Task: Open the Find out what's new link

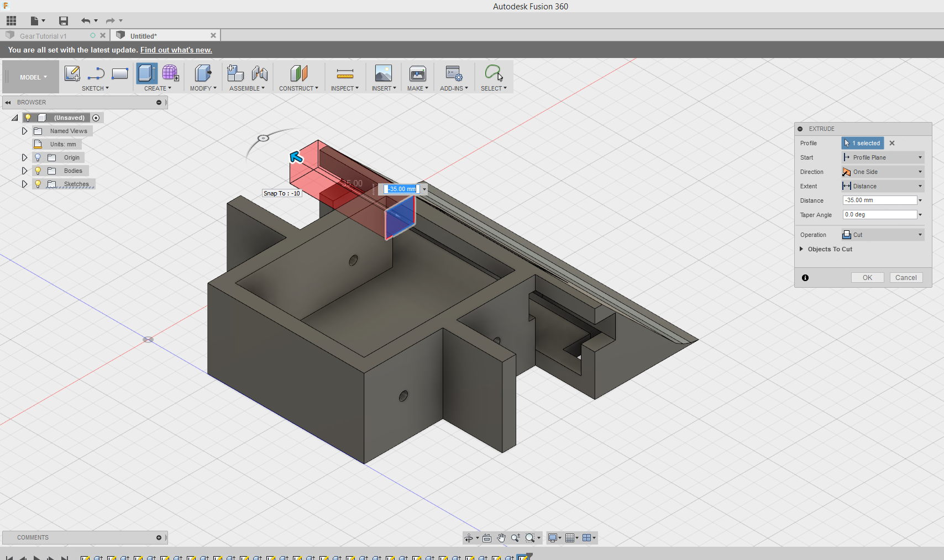Action: tap(176, 50)
